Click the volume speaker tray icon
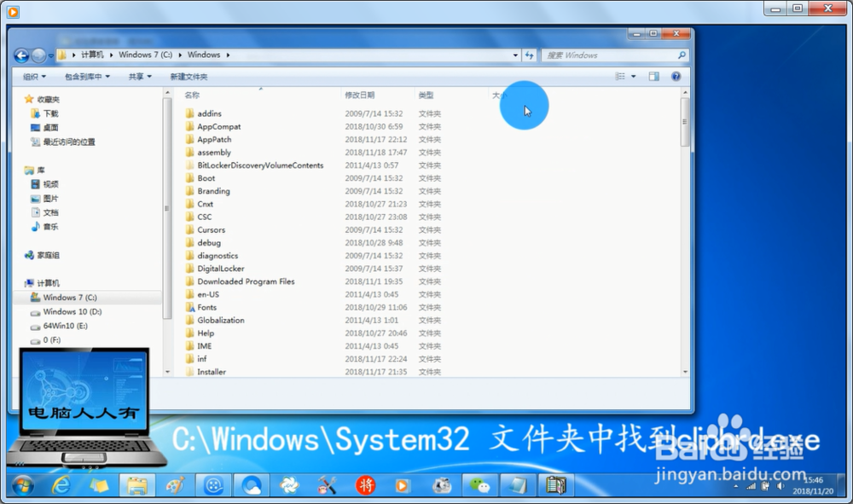Viewport: 853px width, 504px height. pos(780,486)
